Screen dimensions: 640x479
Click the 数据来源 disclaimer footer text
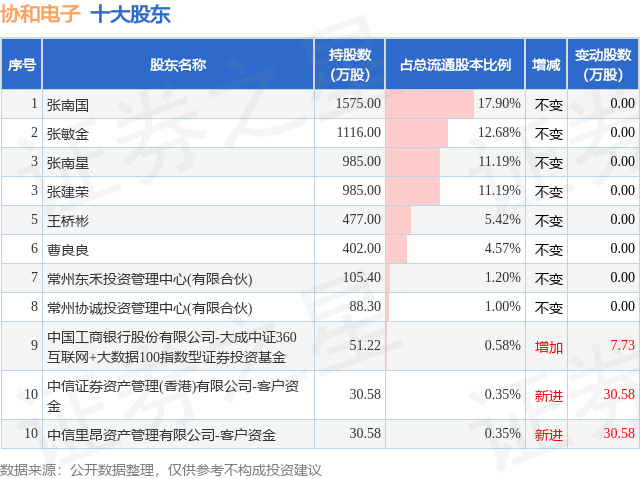point(161,470)
